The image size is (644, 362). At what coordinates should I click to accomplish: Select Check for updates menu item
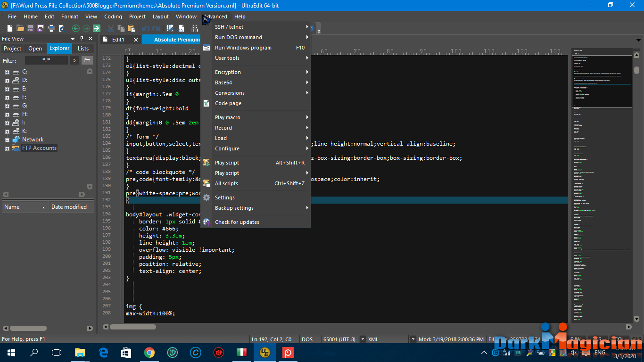coord(256,222)
